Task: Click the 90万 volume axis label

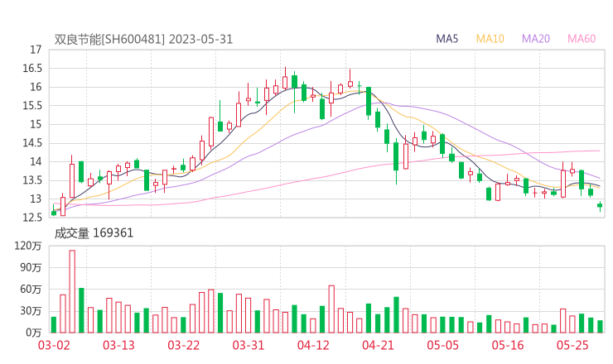Action: [31, 267]
